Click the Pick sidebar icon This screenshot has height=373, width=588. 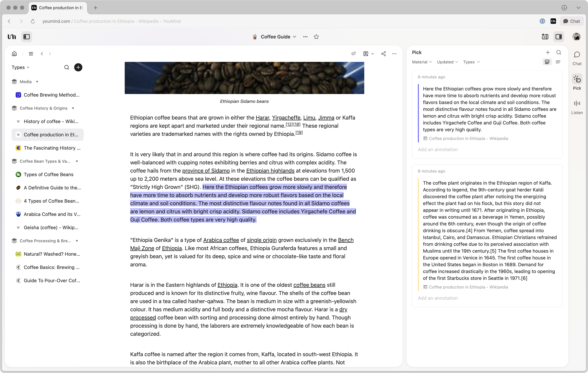pyautogui.click(x=577, y=79)
